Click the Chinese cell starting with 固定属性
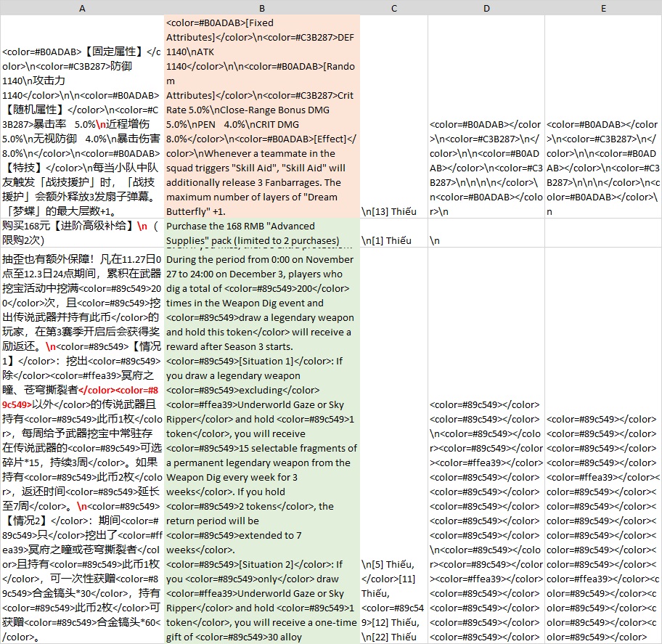Image resolution: width=662 pixels, height=644 pixels. [82, 116]
